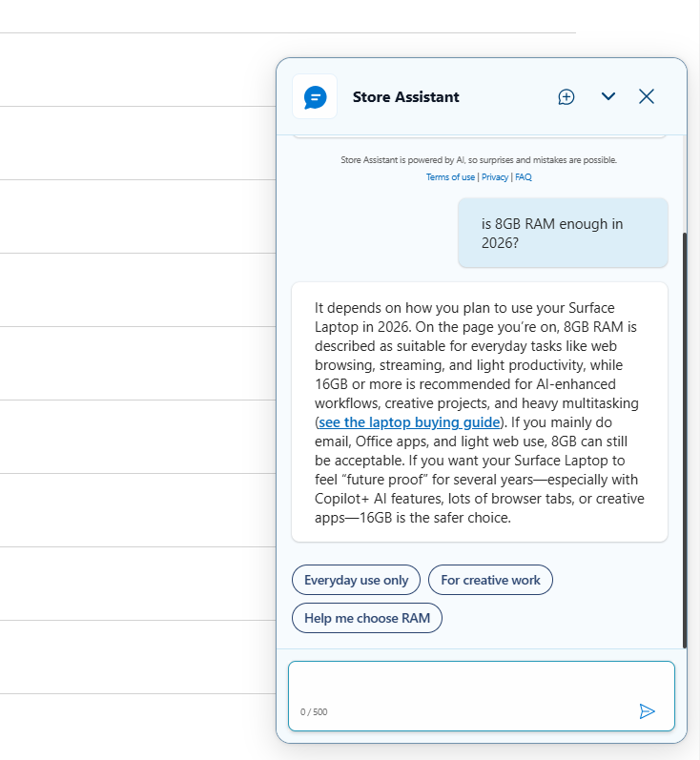Choose the 'For creative work' suggestion
The image size is (700, 760).
click(x=490, y=580)
